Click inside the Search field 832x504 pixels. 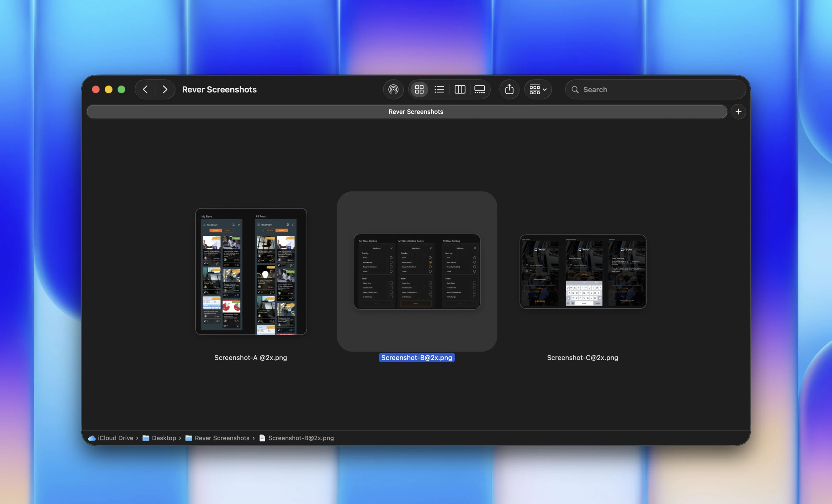pos(642,89)
